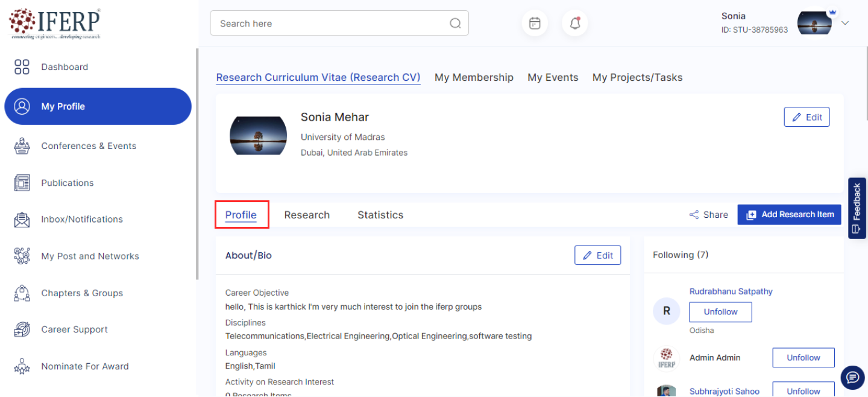Open the Inbox/Notifications envelope icon
868x397 pixels.
tap(22, 220)
